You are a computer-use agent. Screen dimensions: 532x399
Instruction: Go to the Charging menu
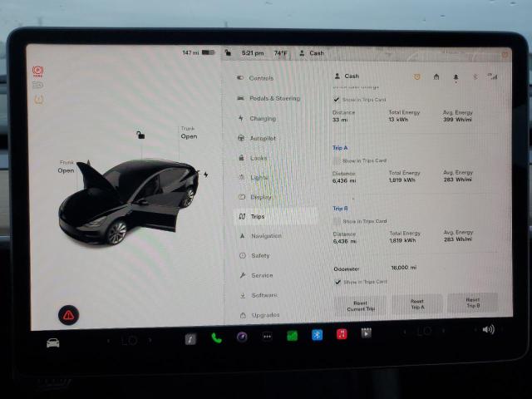(x=257, y=118)
